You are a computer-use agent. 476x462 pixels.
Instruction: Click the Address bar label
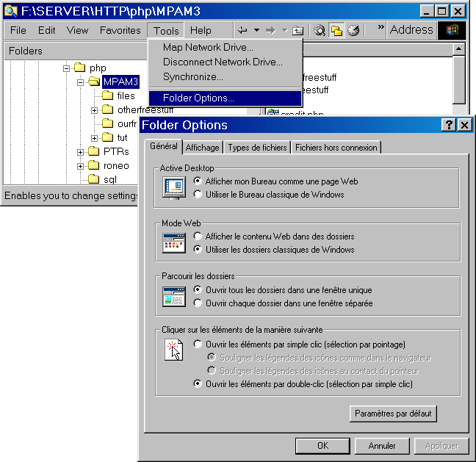tap(411, 30)
